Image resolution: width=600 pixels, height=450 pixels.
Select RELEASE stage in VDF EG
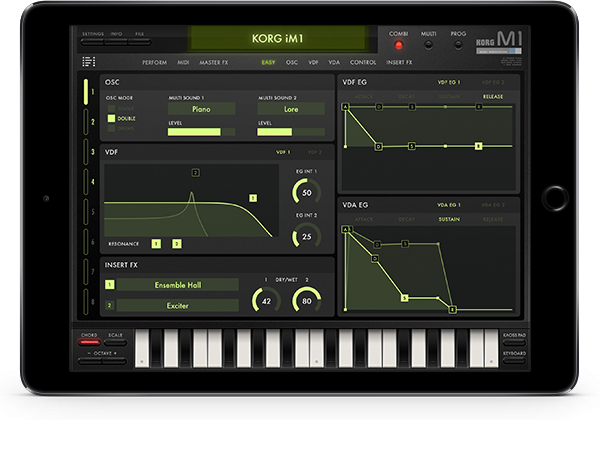(x=493, y=97)
